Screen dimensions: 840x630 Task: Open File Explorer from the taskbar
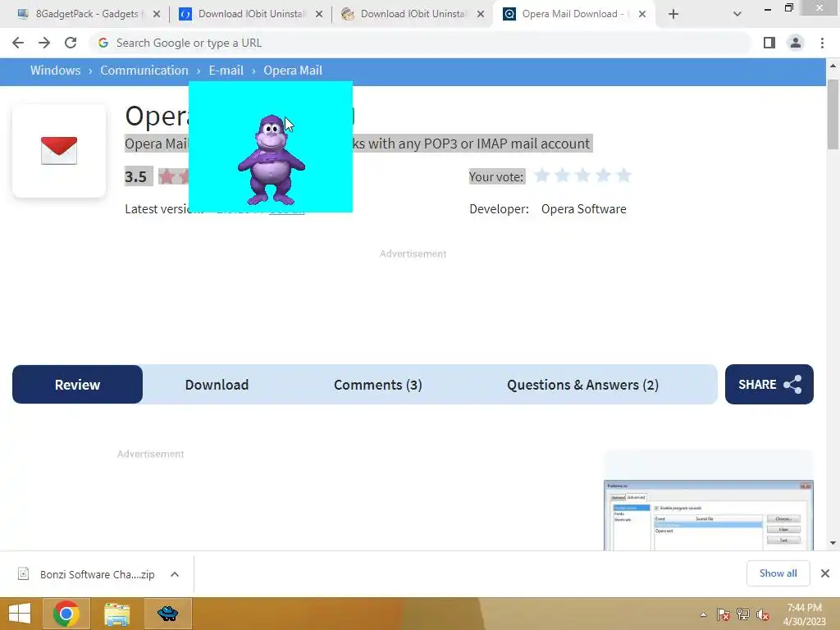pyautogui.click(x=116, y=614)
